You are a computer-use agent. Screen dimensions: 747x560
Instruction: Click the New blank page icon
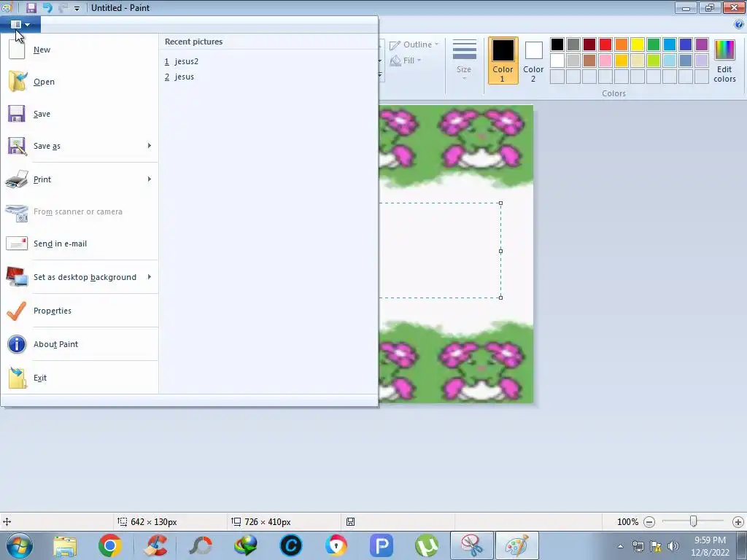pyautogui.click(x=17, y=49)
